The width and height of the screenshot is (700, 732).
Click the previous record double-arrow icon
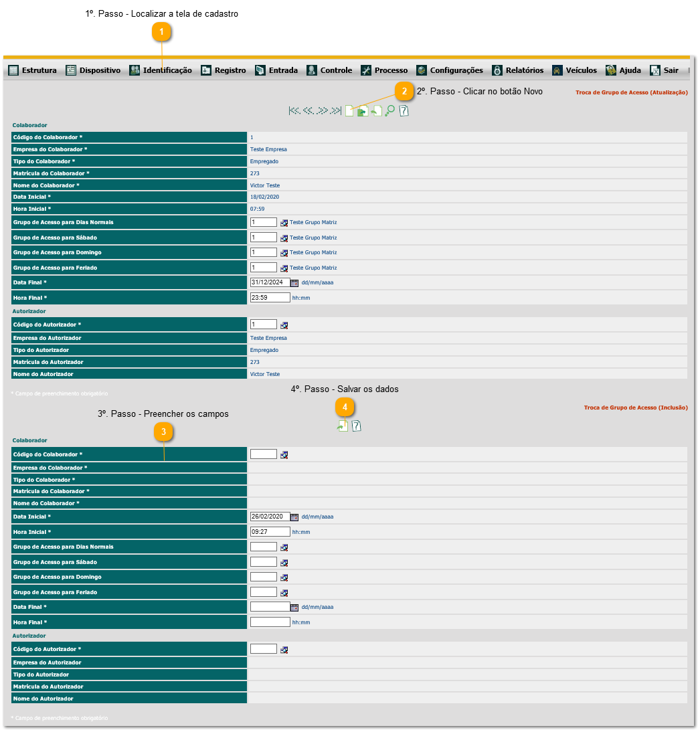point(308,111)
